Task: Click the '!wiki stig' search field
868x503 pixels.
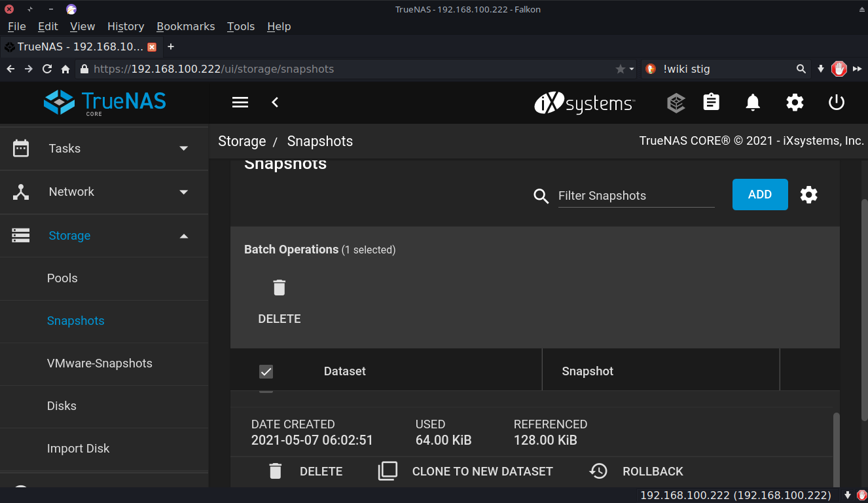Action: click(727, 69)
